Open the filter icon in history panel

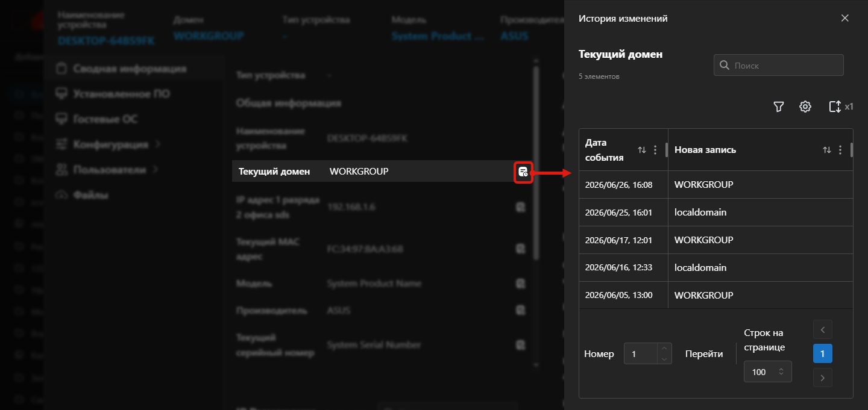coord(779,107)
